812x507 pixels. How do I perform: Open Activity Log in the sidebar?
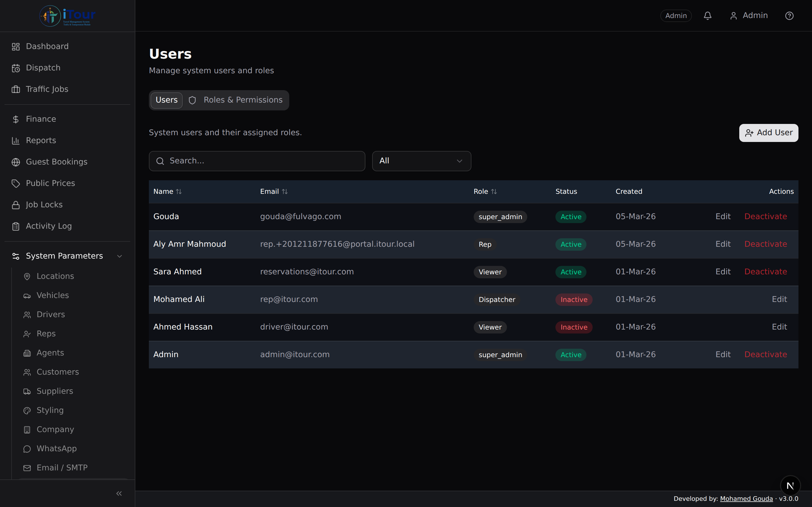(49, 226)
